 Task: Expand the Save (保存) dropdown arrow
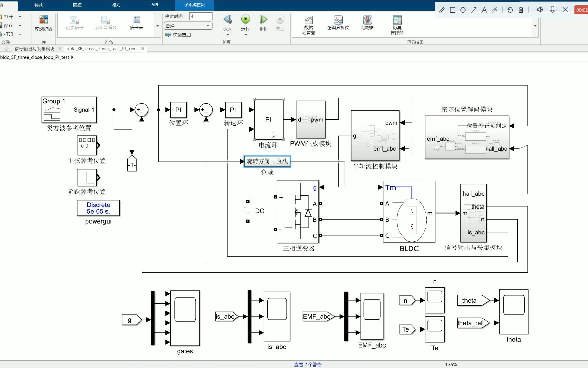tap(20, 26)
